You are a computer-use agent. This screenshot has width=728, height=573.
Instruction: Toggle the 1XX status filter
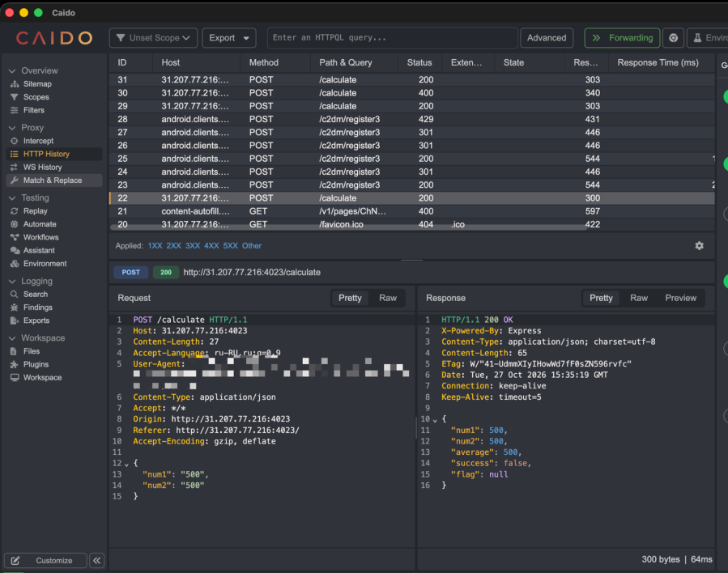(155, 246)
